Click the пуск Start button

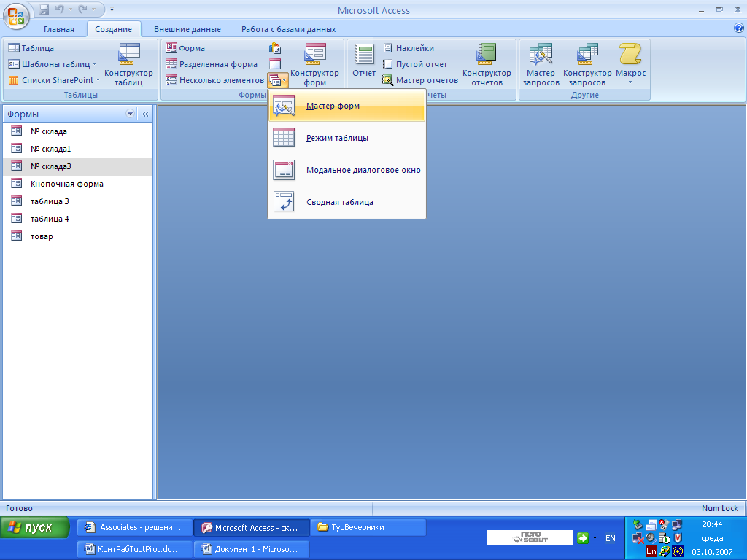coord(35,528)
